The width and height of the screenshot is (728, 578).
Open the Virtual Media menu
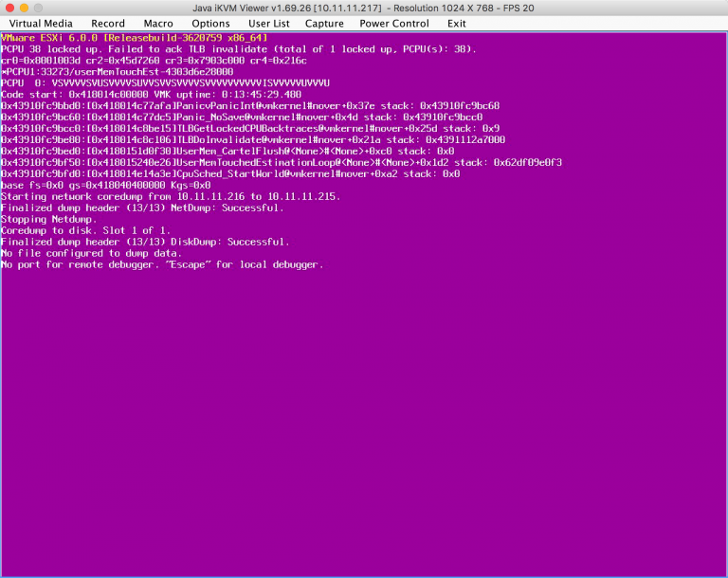[41, 23]
